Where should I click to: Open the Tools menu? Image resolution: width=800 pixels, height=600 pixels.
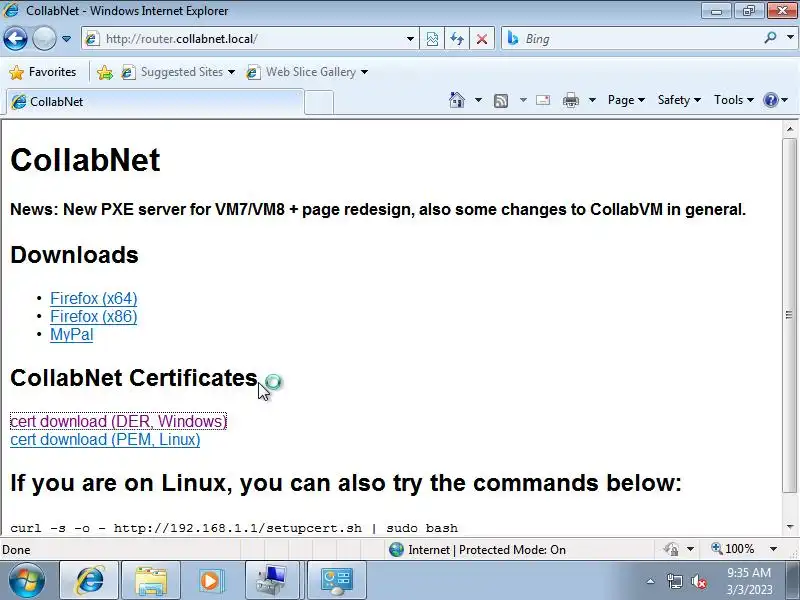[733, 100]
